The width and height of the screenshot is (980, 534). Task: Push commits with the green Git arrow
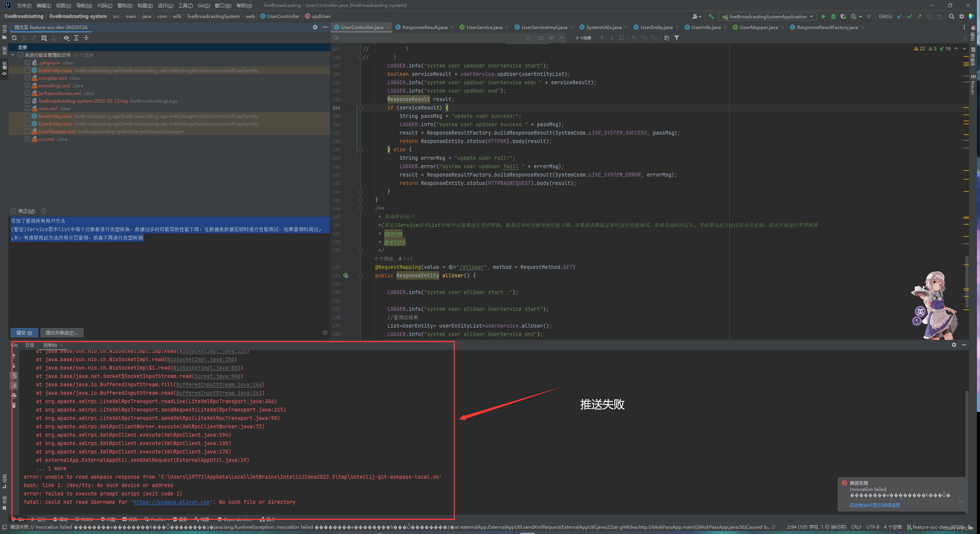tap(919, 16)
